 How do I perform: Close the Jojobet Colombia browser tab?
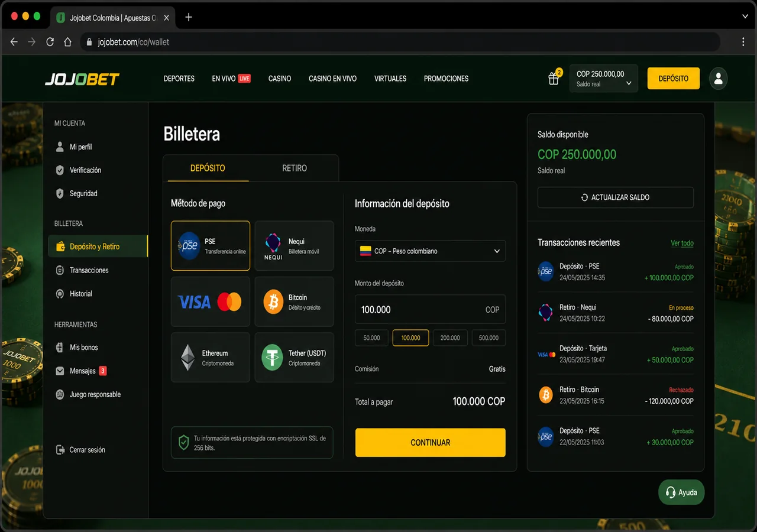[167, 18]
